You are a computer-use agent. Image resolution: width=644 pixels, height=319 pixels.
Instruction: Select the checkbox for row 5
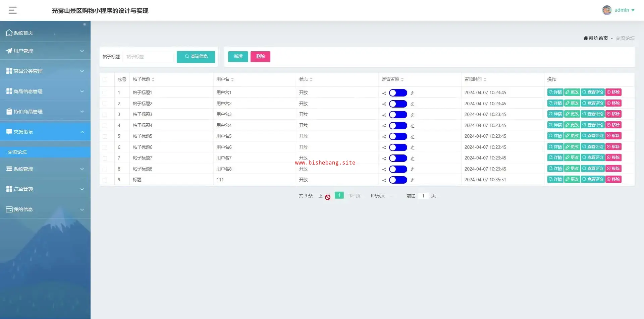(x=105, y=136)
